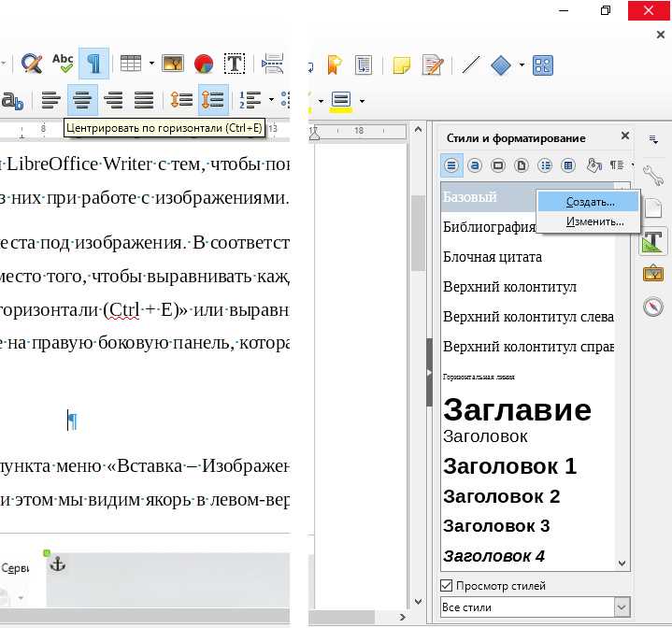Insert a text box (T icon)
Viewport: 672px width, 628px height.
[x=235, y=64]
